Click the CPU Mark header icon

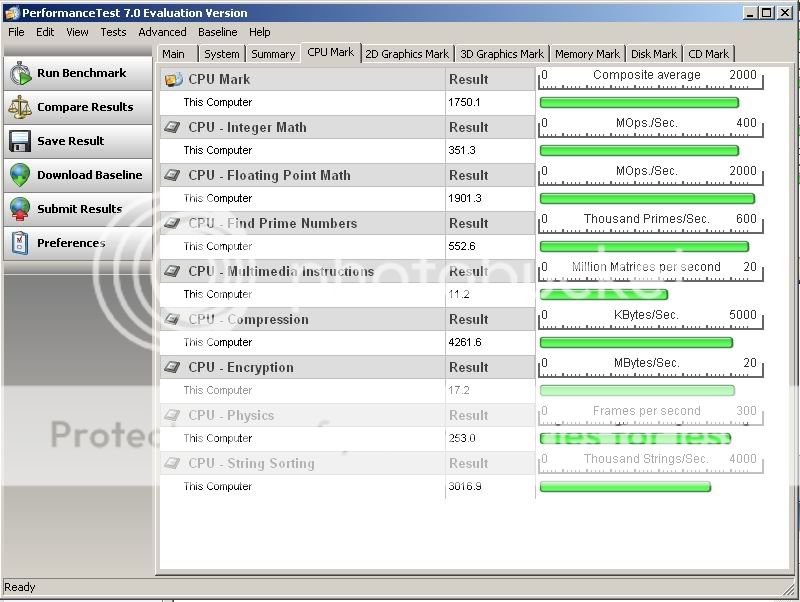(x=174, y=79)
